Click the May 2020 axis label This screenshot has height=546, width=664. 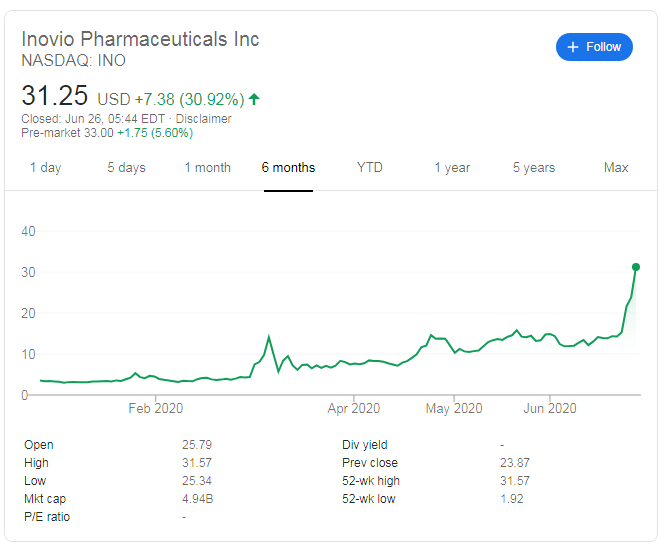(454, 408)
